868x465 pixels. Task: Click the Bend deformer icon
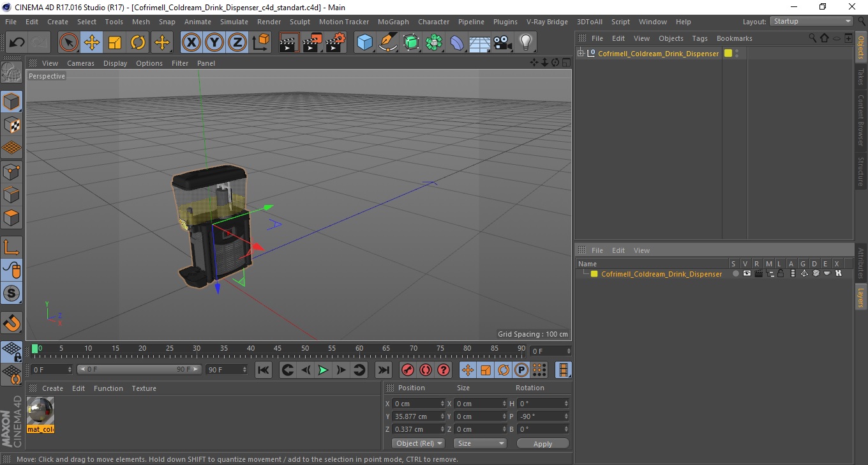457,43
